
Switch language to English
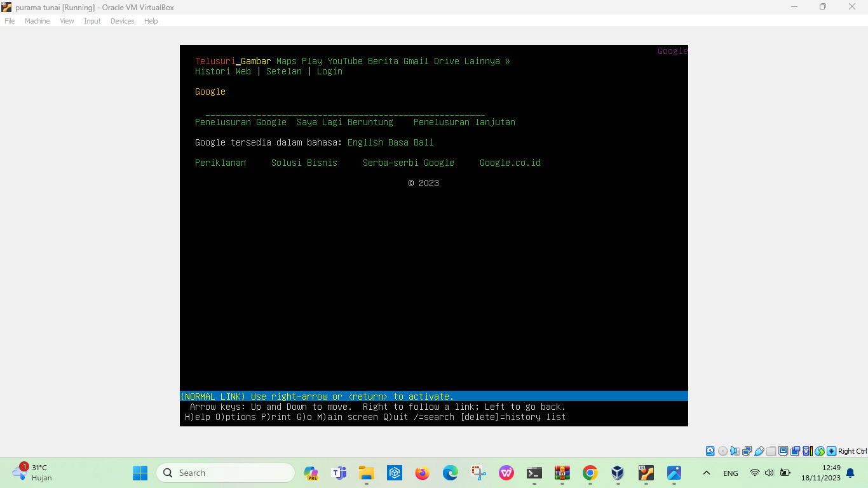[365, 142]
